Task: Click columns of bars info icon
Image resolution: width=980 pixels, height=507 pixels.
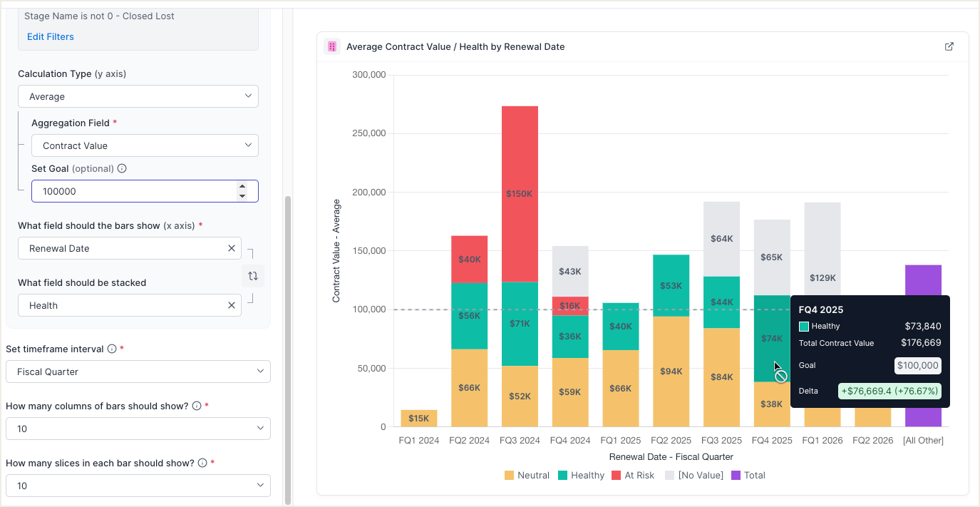Action: tap(197, 406)
